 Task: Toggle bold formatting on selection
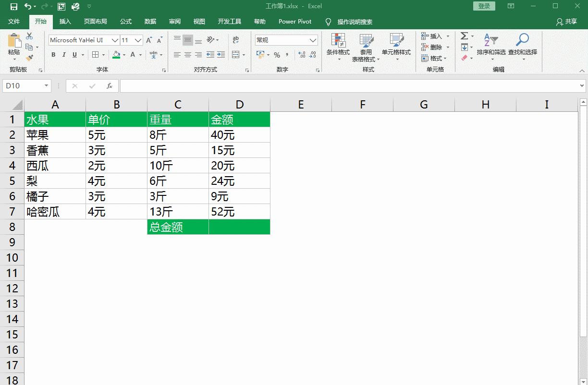click(53, 55)
